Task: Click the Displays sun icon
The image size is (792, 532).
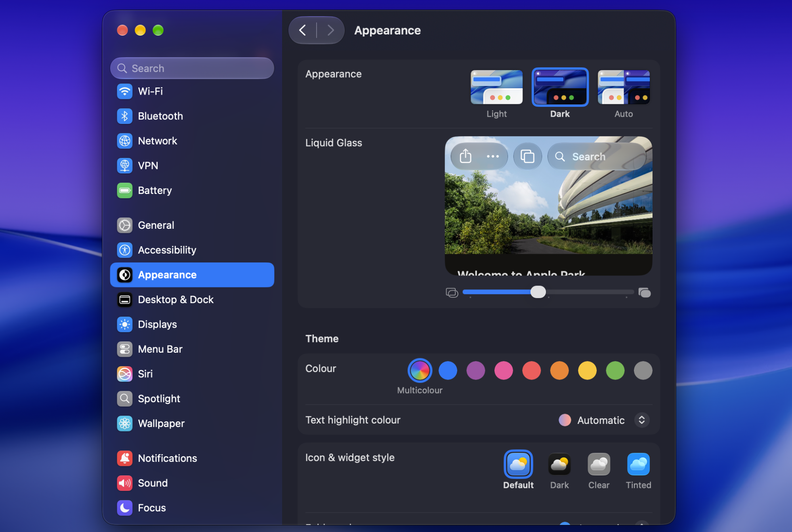Action: coord(125,325)
